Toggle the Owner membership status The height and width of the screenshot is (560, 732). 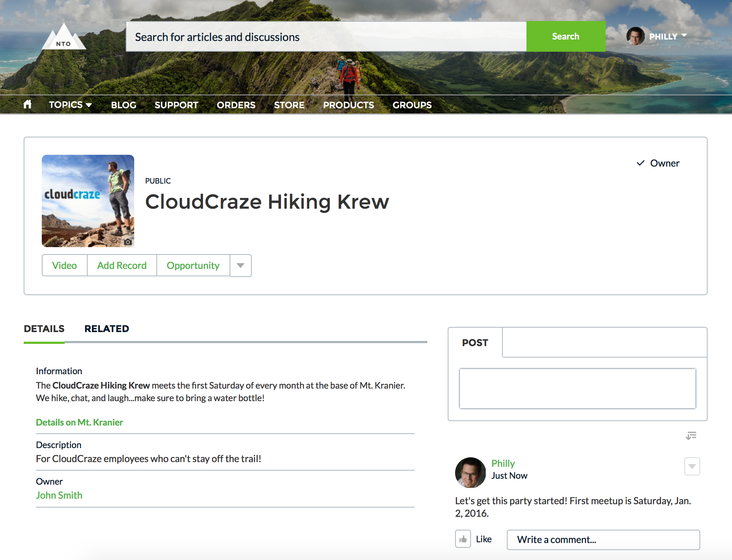658,163
